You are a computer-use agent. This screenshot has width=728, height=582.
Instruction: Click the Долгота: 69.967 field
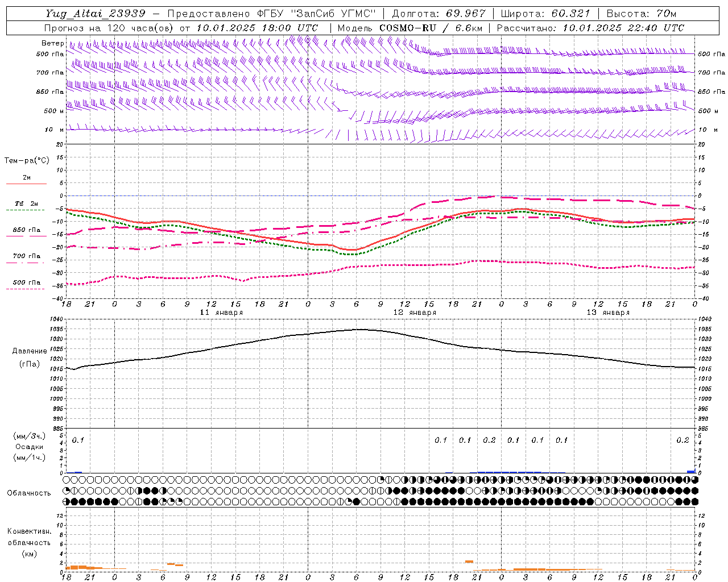(x=439, y=14)
